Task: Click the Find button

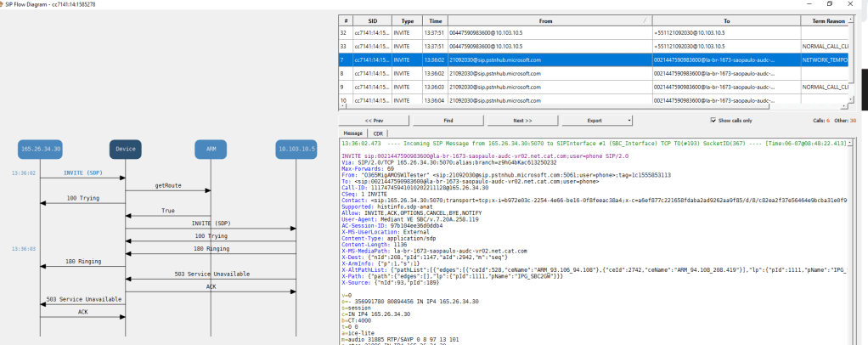Action: 448,121
